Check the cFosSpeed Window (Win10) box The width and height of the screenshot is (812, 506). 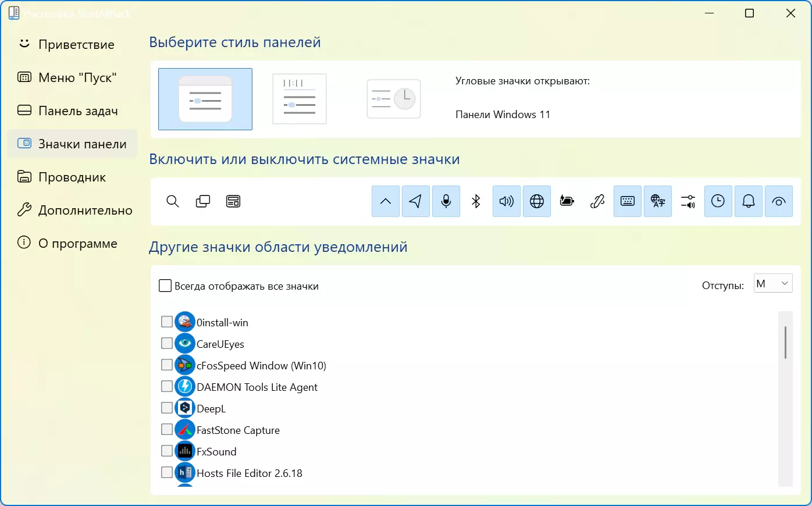point(167,365)
